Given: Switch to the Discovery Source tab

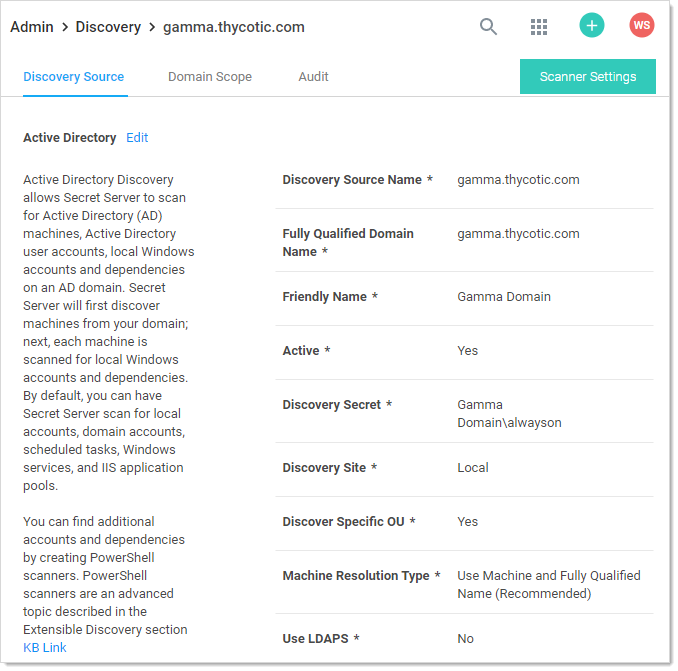Looking at the screenshot, I should (74, 77).
